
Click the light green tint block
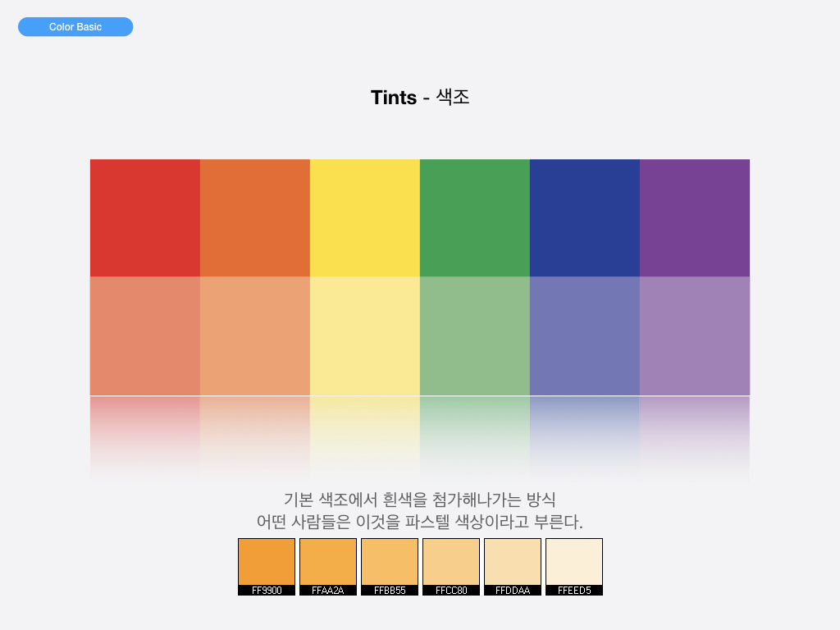point(474,336)
